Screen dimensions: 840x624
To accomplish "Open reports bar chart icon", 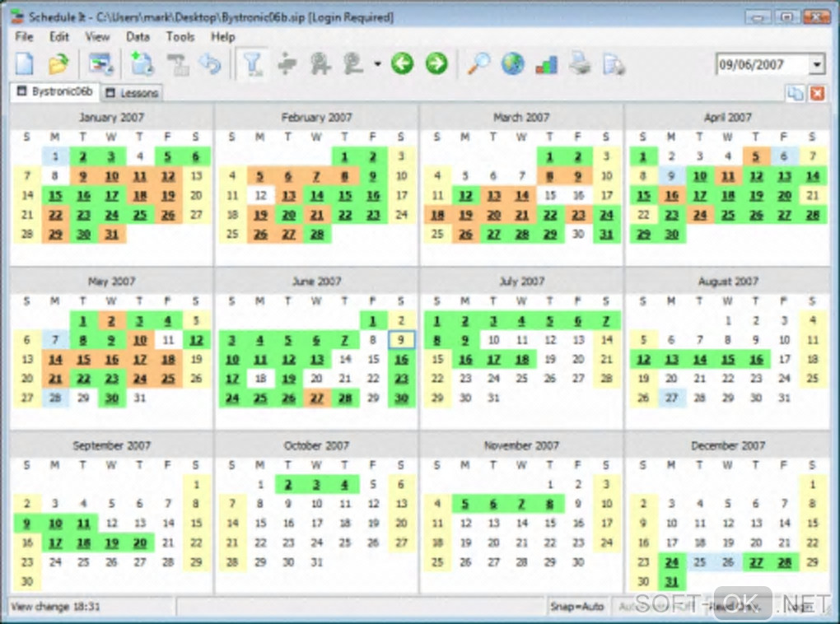I will [547, 65].
